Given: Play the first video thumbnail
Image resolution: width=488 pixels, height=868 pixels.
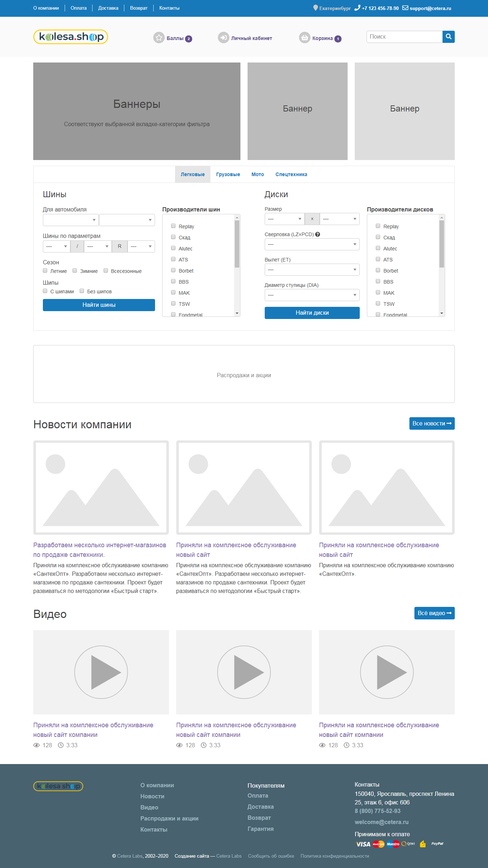Looking at the screenshot, I should (x=101, y=672).
